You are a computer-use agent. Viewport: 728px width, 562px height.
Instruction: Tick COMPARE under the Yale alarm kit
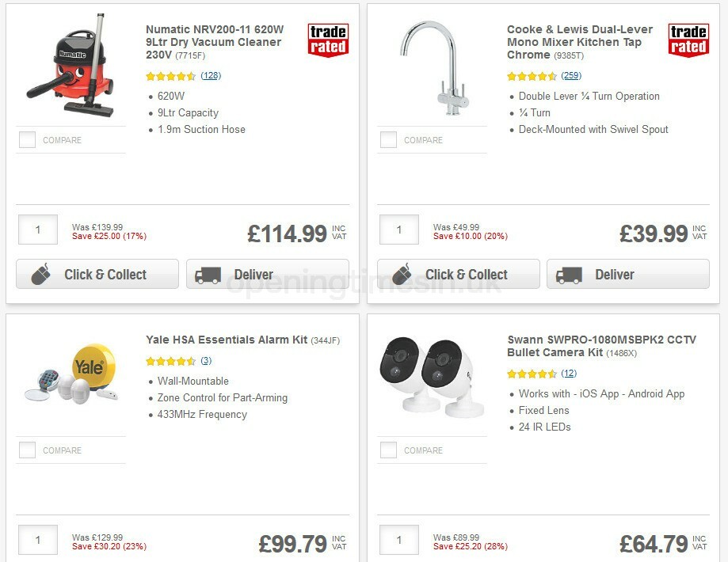click(27, 450)
